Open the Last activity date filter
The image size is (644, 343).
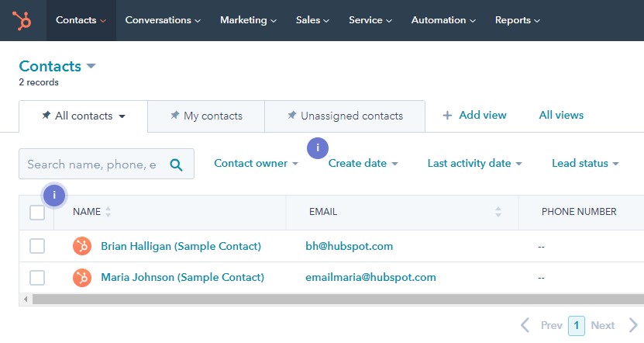pyautogui.click(x=474, y=163)
